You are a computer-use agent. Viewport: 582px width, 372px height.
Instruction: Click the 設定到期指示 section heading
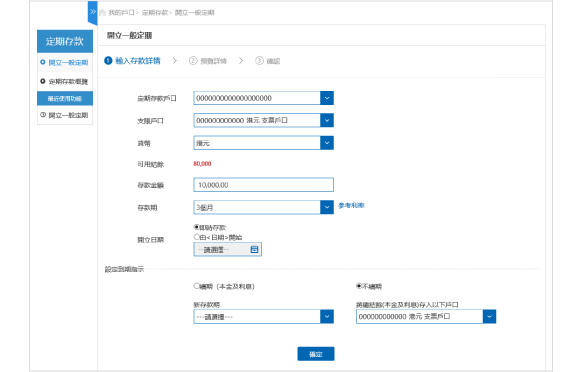(124, 269)
